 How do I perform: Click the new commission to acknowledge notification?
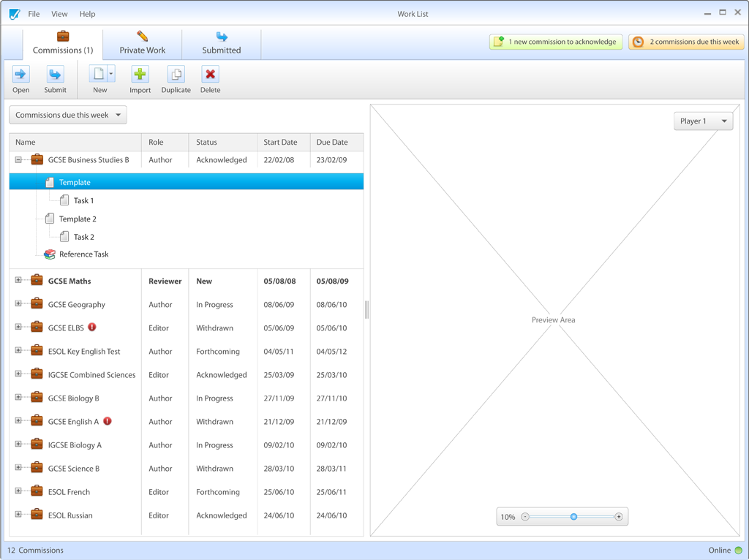click(556, 42)
